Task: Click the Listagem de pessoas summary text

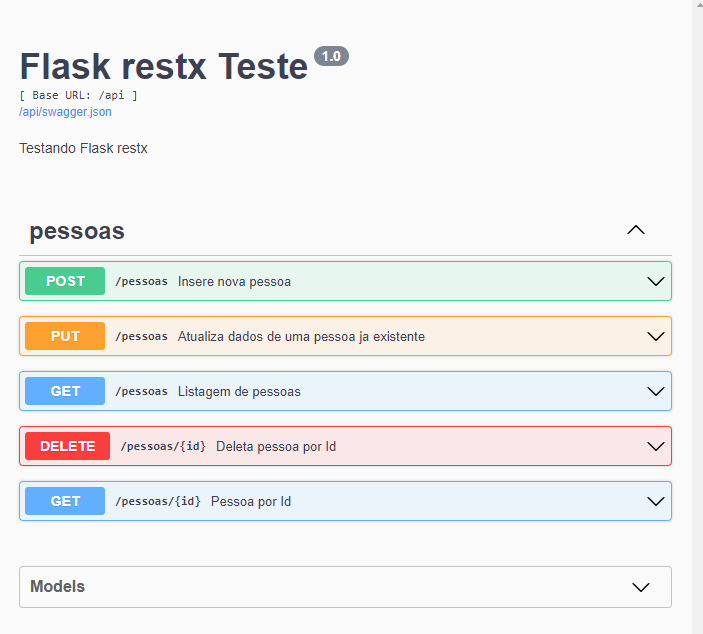Action: 239,391
